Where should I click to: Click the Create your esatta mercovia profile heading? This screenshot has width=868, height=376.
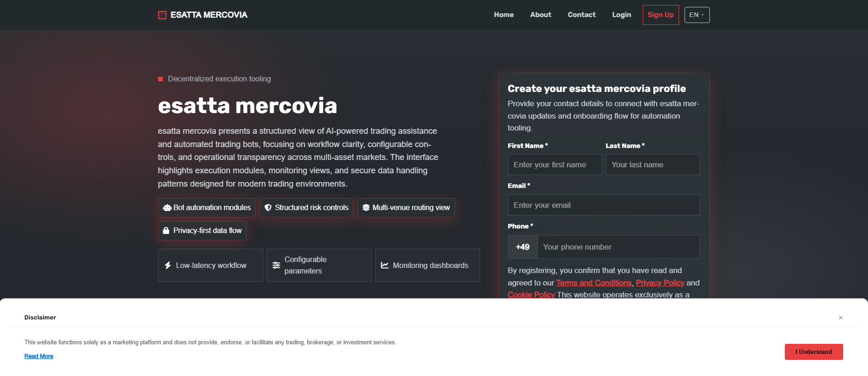(597, 88)
